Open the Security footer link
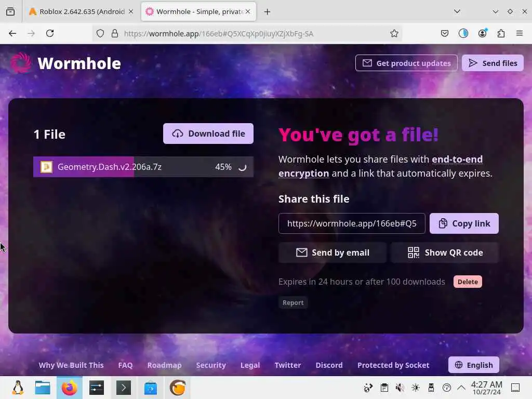532x399 pixels. click(211, 365)
